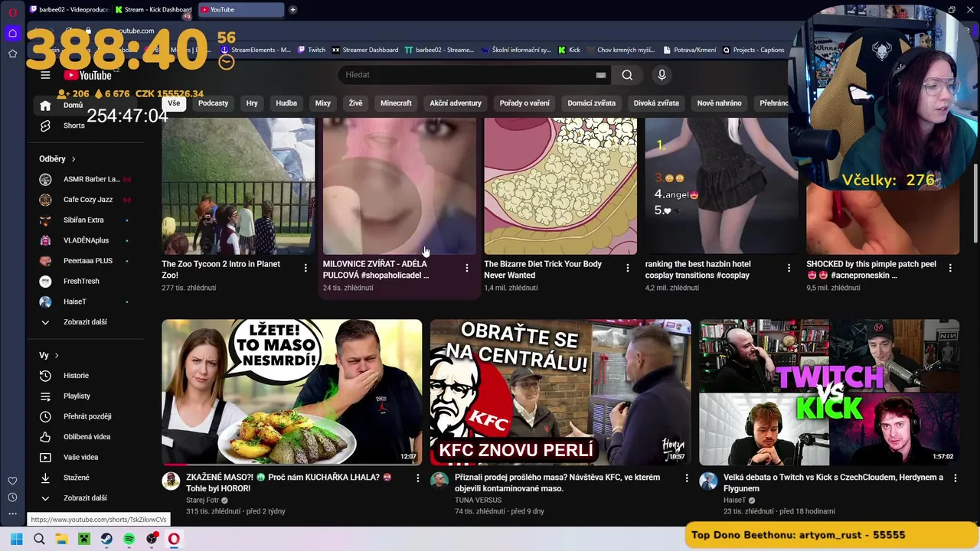Open the on-screen keyboard icon in search box
Viewport: 980px width, 551px height.
pos(601,75)
